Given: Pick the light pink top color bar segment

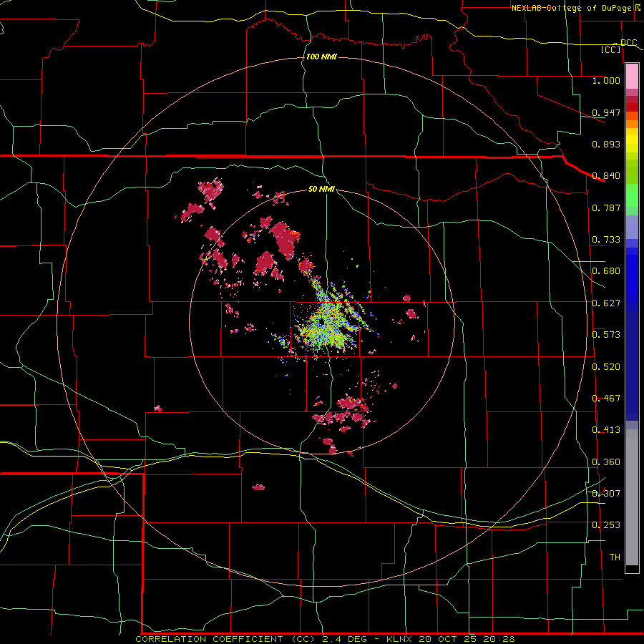Looking at the screenshot, I should coord(632,77).
